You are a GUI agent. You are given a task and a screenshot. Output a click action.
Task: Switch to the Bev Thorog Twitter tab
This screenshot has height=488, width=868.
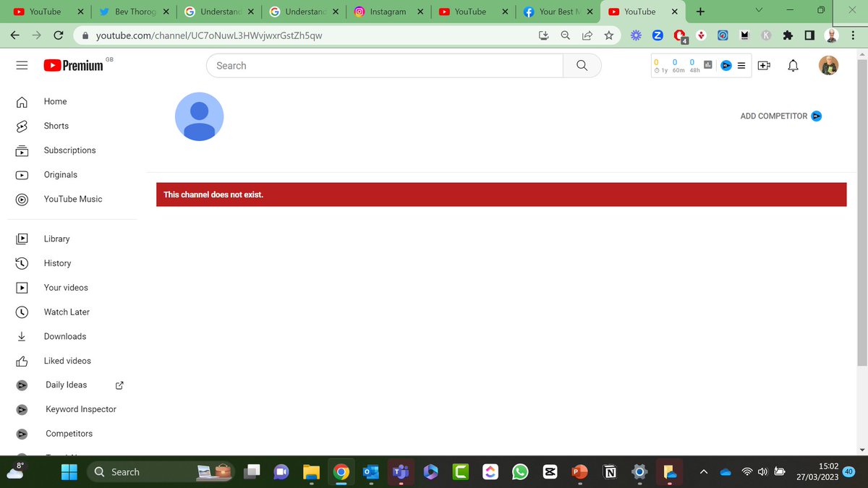pos(134,12)
